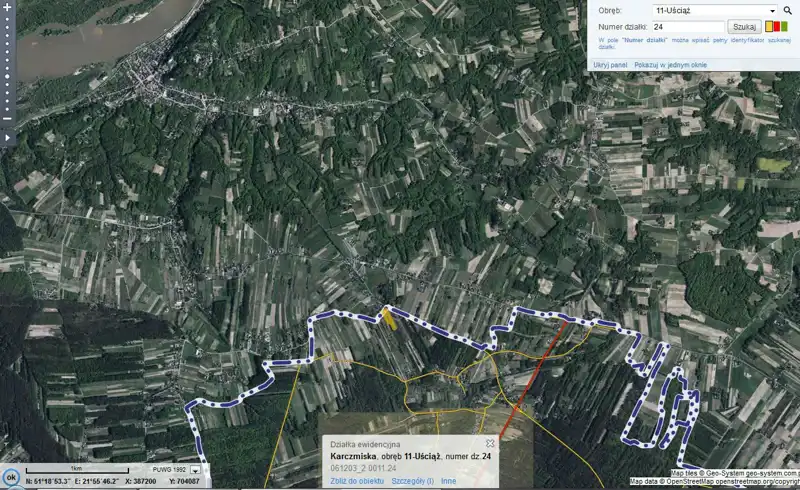800x490 pixels.
Task: Click the Ukryj panel link
Action: (x=610, y=65)
